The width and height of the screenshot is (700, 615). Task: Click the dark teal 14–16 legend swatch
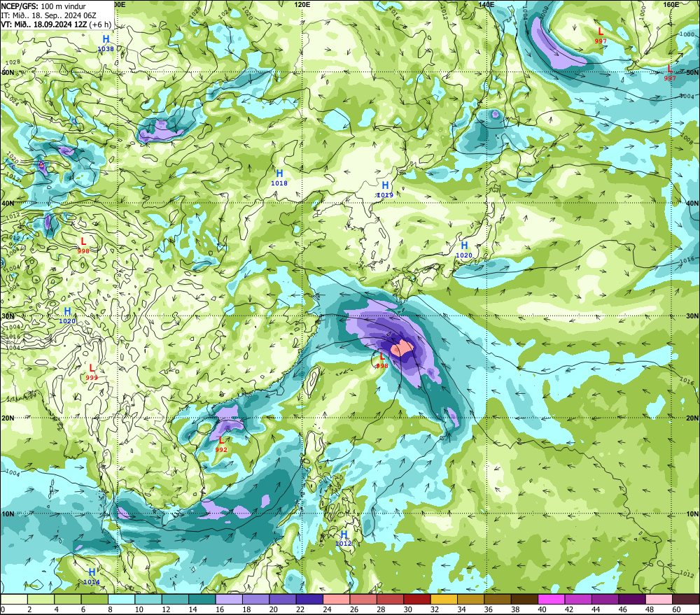[202, 600]
